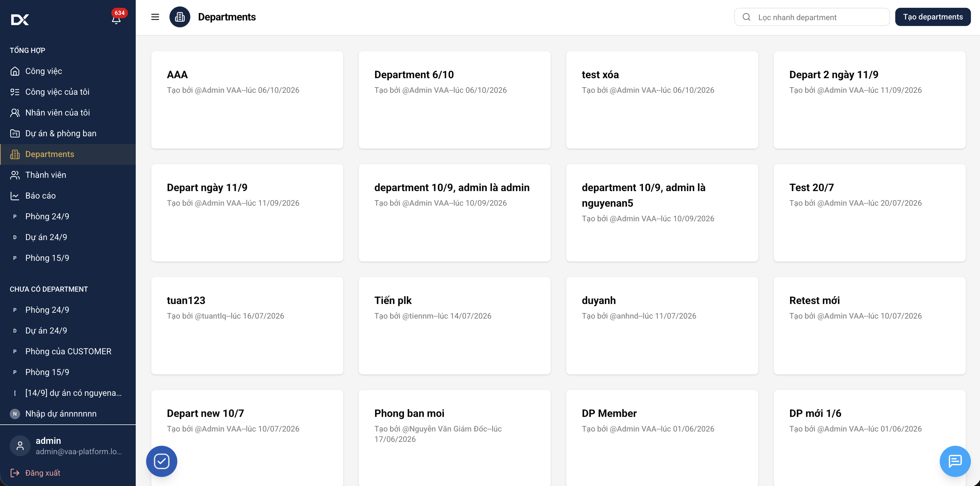Click the checklist icon beside Công việc của tôi
This screenshot has width=980, height=486.
coord(15,92)
